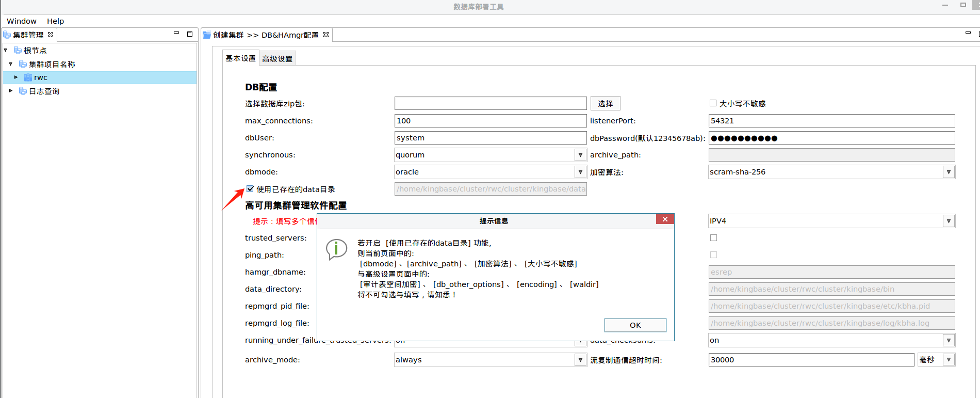Click the rwc cluster node icon
Viewport: 980px width, 398px height.
pyautogui.click(x=28, y=77)
